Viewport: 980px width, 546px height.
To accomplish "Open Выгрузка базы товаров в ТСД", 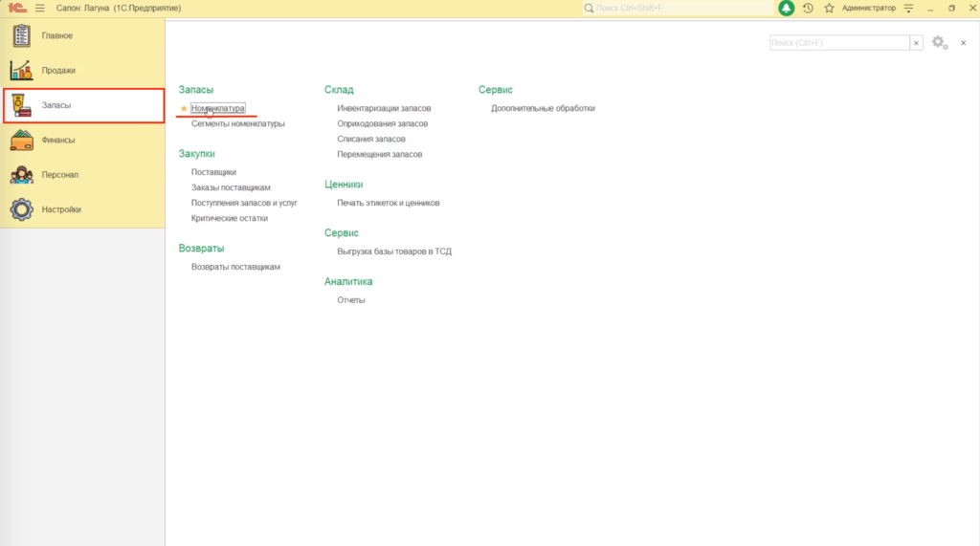I will tap(394, 251).
